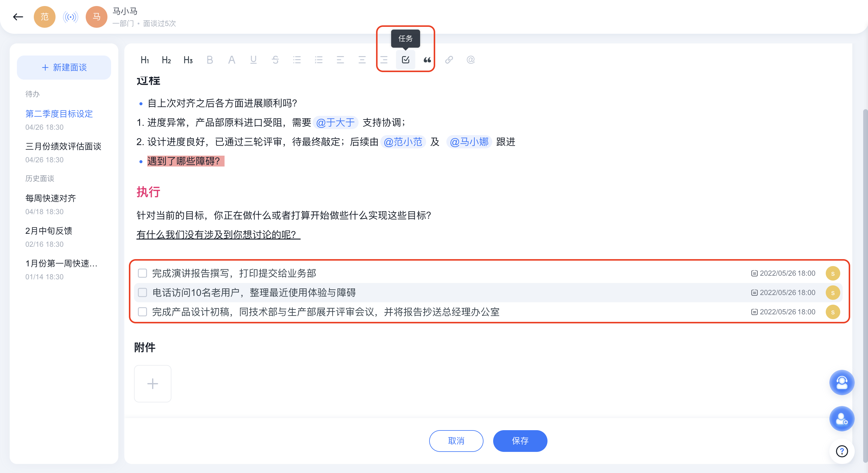Click the add attachment plus box

coord(153,384)
